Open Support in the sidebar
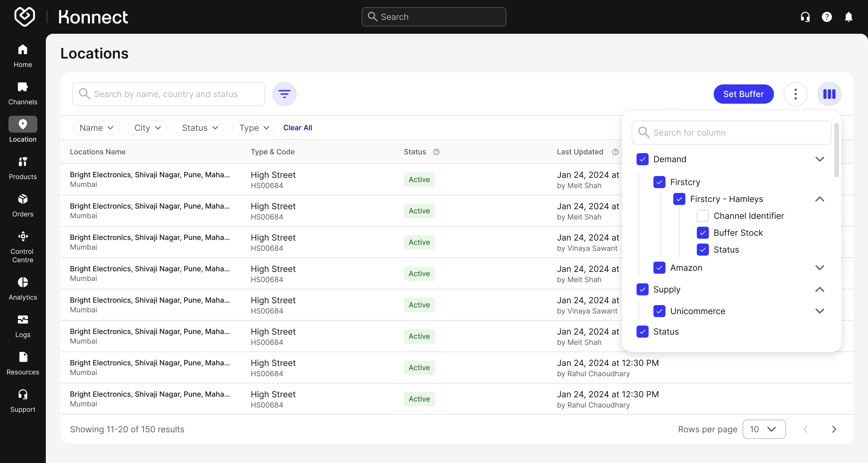This screenshot has height=463, width=868. pyautogui.click(x=23, y=401)
